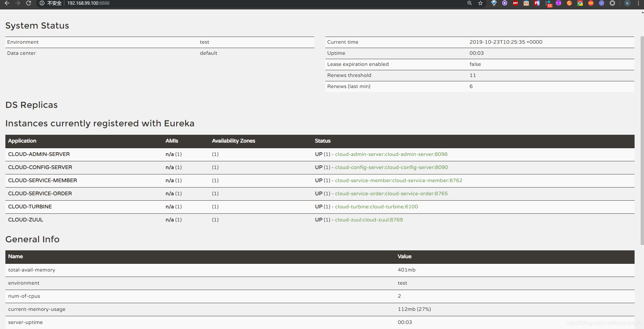Open cloud-service-order:8765 instance link
This screenshot has height=329, width=644.
[391, 194]
